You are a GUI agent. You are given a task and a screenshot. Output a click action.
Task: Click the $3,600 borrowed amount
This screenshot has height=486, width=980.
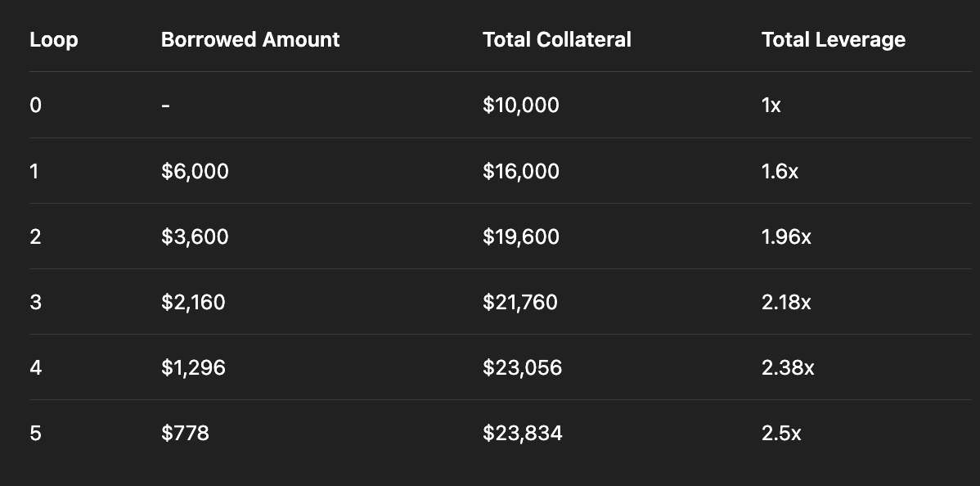pyautogui.click(x=195, y=236)
